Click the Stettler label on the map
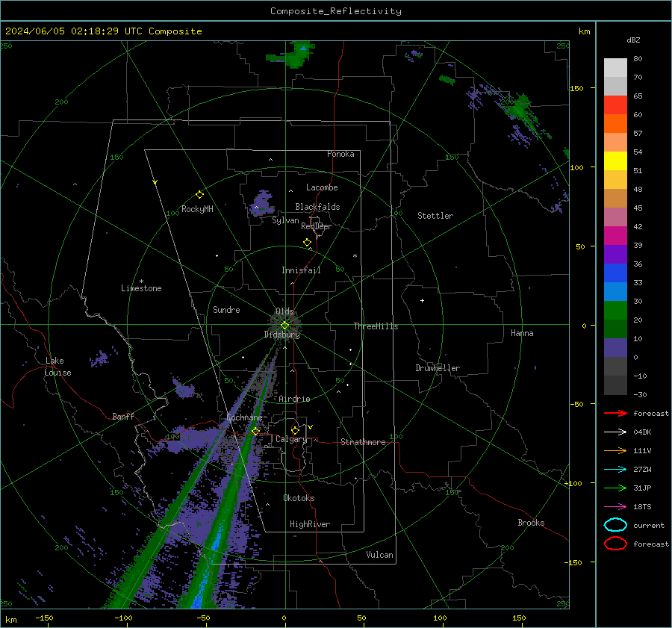Image resolution: width=672 pixels, height=628 pixels. click(x=435, y=216)
